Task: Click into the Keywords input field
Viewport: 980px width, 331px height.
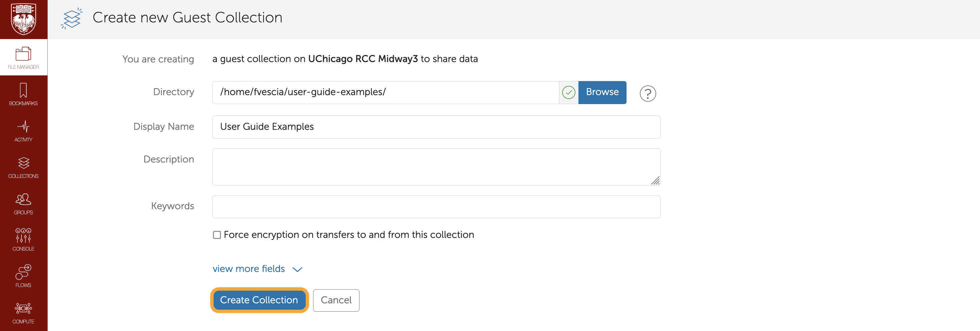Action: [x=436, y=207]
